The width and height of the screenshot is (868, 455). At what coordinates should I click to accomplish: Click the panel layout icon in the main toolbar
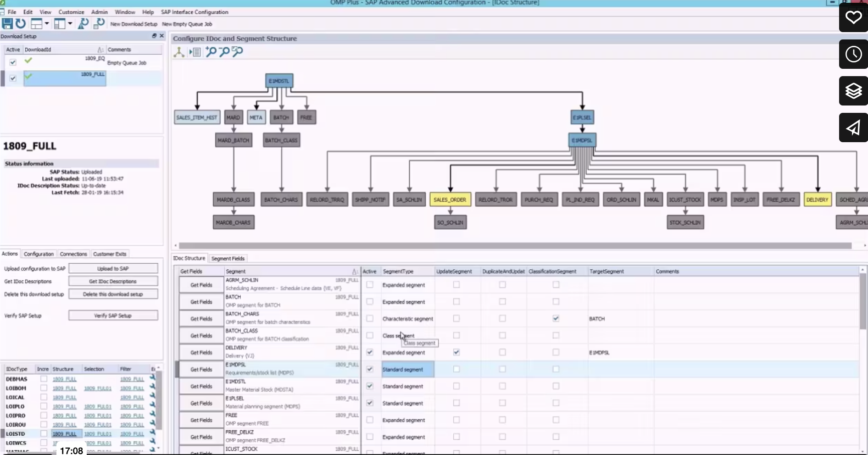click(x=60, y=24)
